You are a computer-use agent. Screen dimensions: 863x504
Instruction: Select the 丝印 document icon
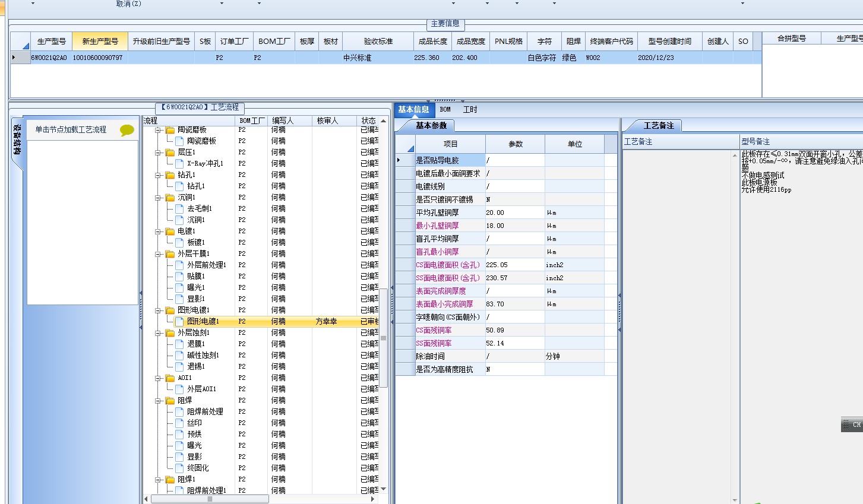click(x=179, y=423)
